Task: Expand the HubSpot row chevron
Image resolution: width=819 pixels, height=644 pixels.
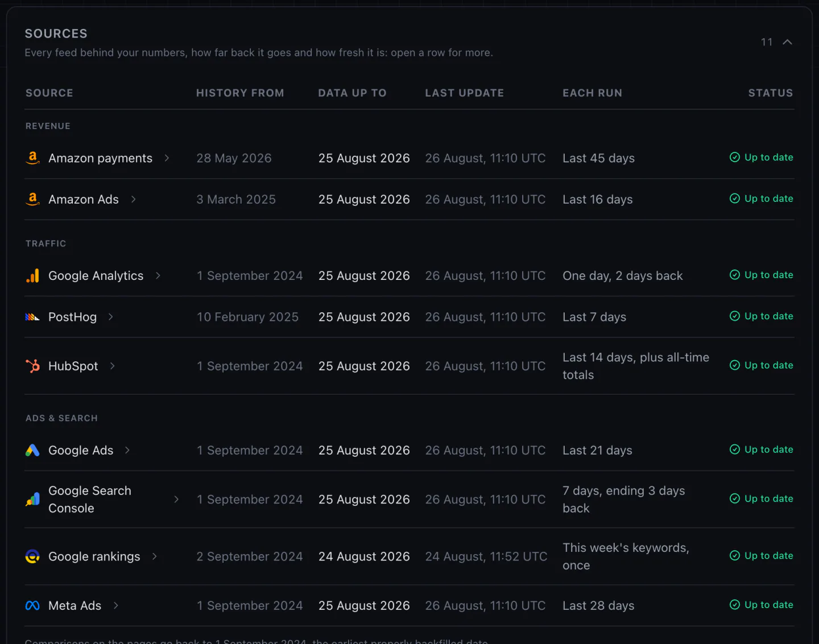Action: point(112,366)
